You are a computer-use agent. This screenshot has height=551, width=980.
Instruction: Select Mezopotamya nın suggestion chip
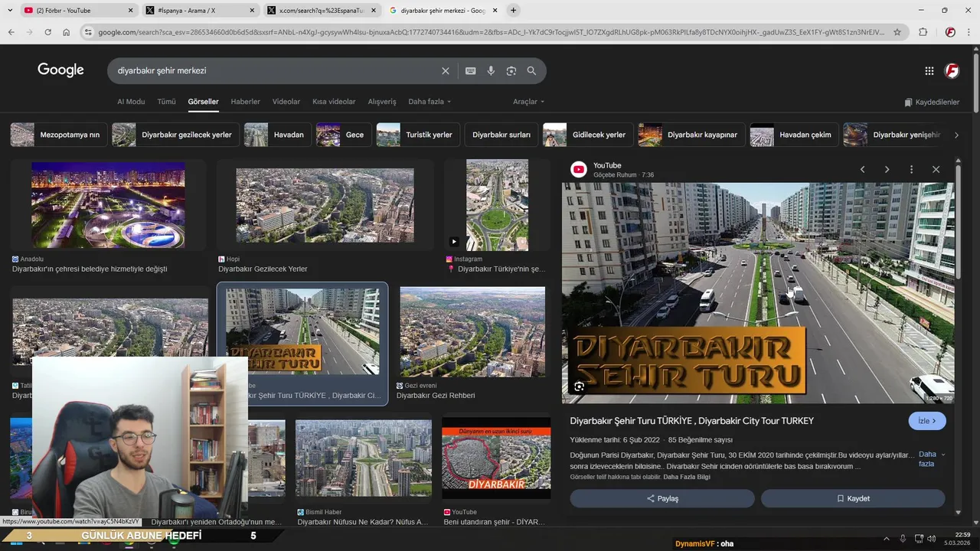58,135
